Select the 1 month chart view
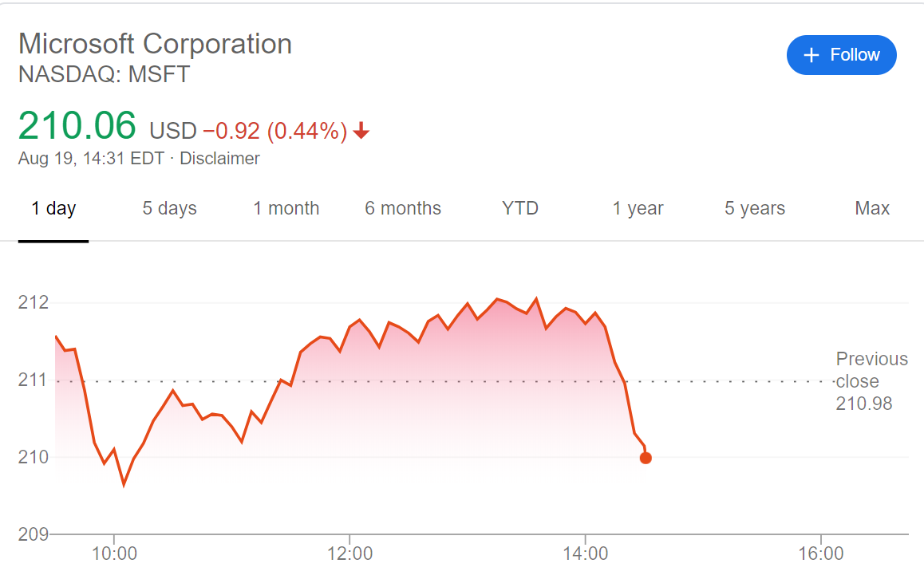Viewport: 924px width, 583px height. click(x=286, y=208)
